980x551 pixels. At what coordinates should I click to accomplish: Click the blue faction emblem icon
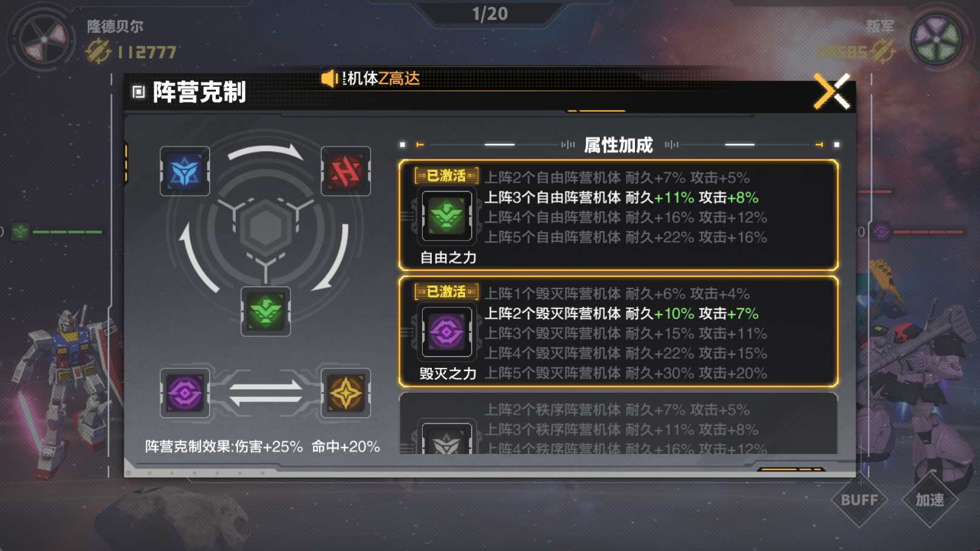click(x=185, y=171)
